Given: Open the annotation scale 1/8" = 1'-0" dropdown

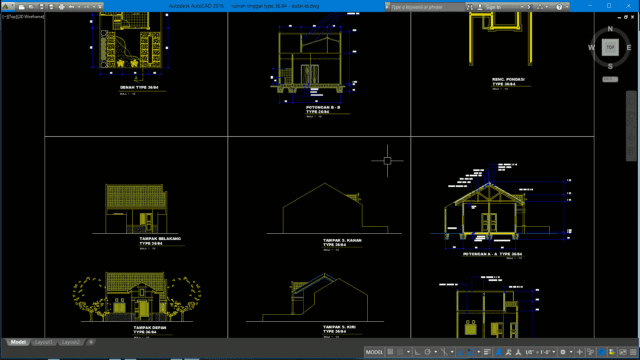Looking at the screenshot, I should (x=541, y=352).
